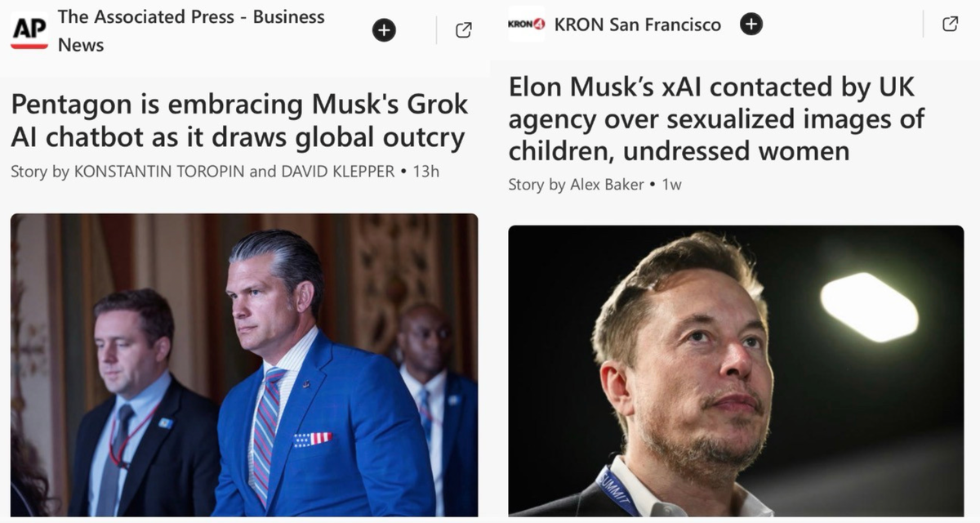Open KRON San Francisco source page
The image size is (980, 523).
pos(637,25)
